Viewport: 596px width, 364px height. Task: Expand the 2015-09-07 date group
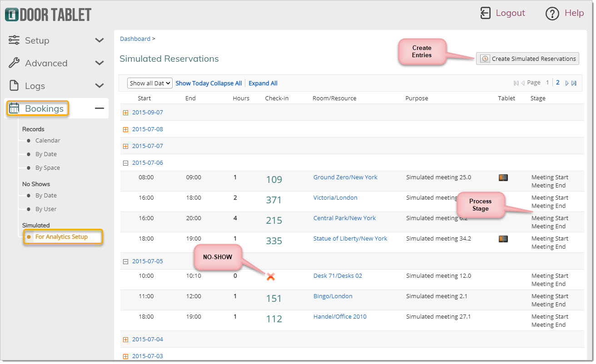[126, 113]
